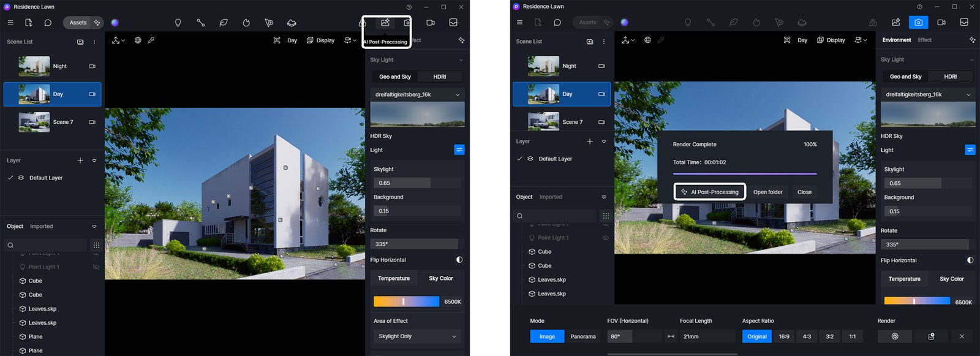Switch to HDRI tab in left window

click(440, 77)
